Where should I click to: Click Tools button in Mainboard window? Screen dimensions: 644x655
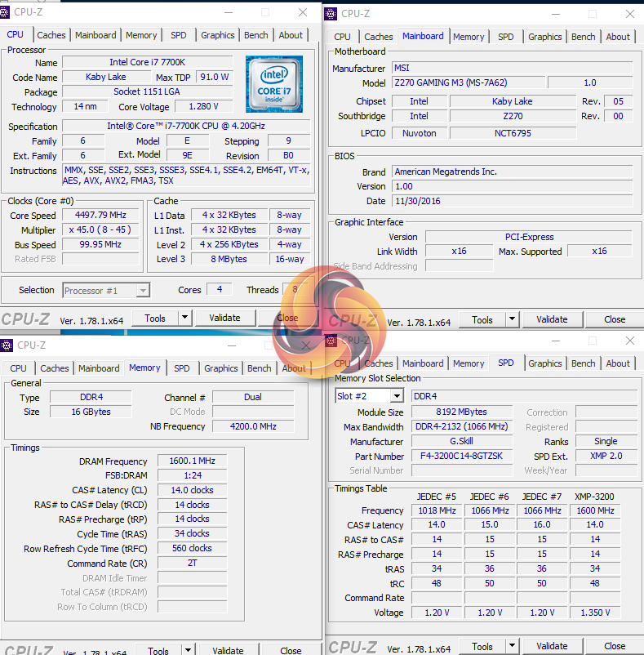(x=482, y=319)
